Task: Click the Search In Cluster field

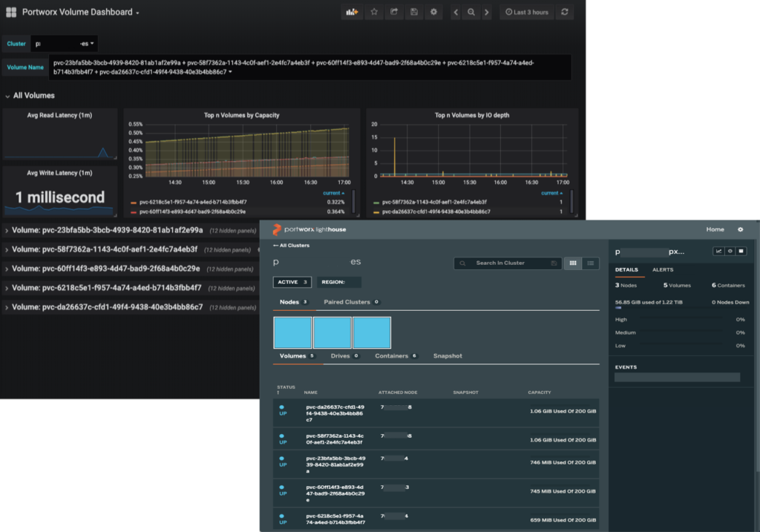Action: click(x=508, y=263)
